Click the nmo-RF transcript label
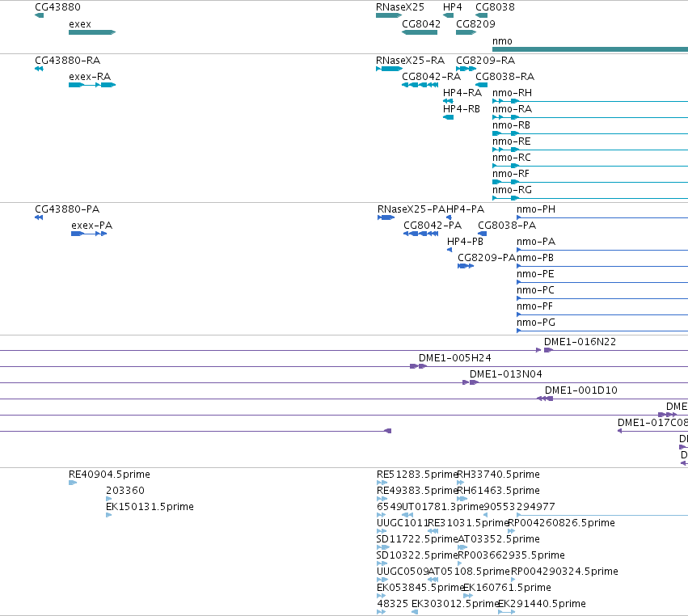 coord(511,174)
